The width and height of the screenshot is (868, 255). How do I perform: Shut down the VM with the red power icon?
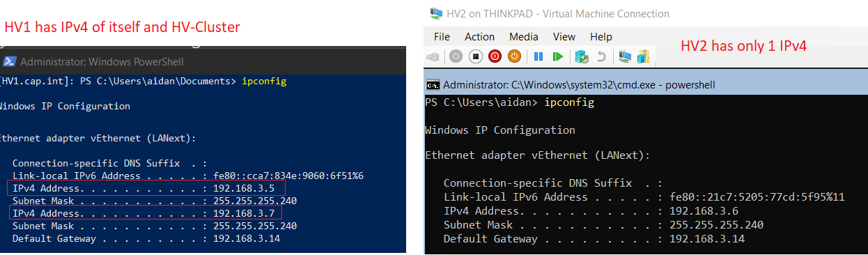click(495, 56)
